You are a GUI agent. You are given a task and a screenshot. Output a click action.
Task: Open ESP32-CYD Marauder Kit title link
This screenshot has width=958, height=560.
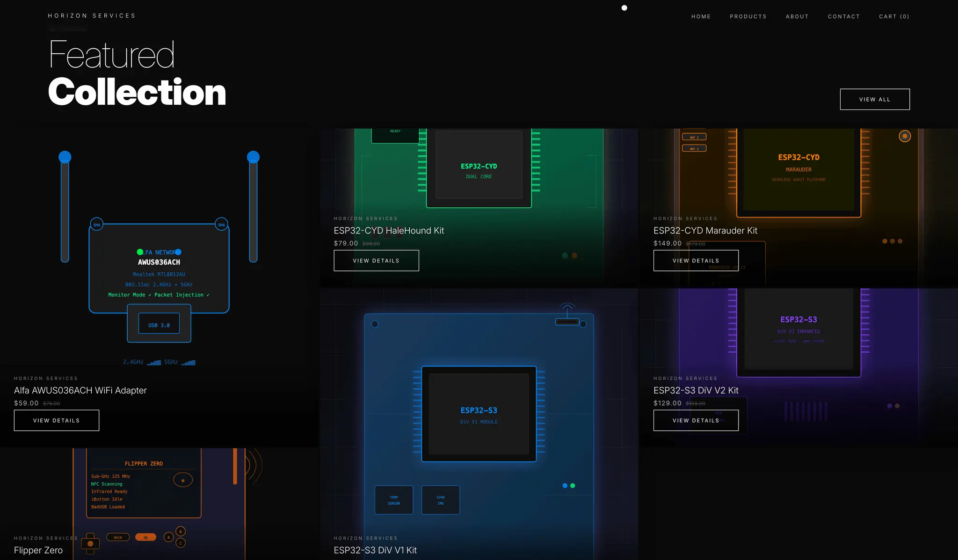[705, 231]
